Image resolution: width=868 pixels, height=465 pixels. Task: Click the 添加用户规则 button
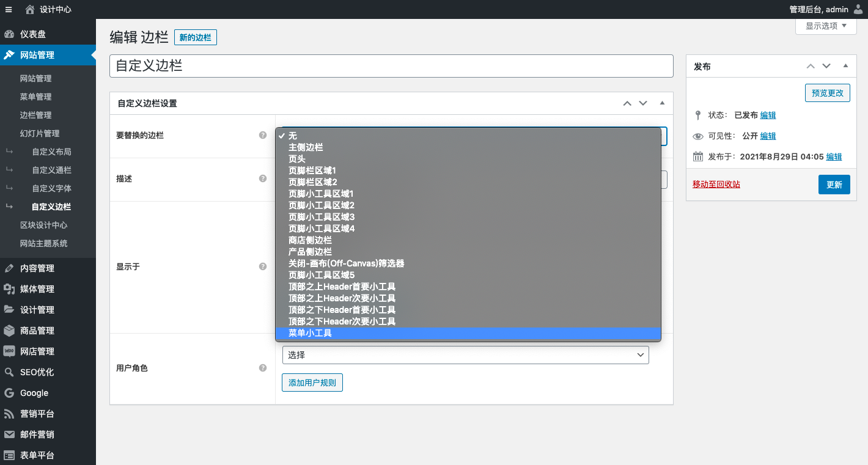(312, 383)
